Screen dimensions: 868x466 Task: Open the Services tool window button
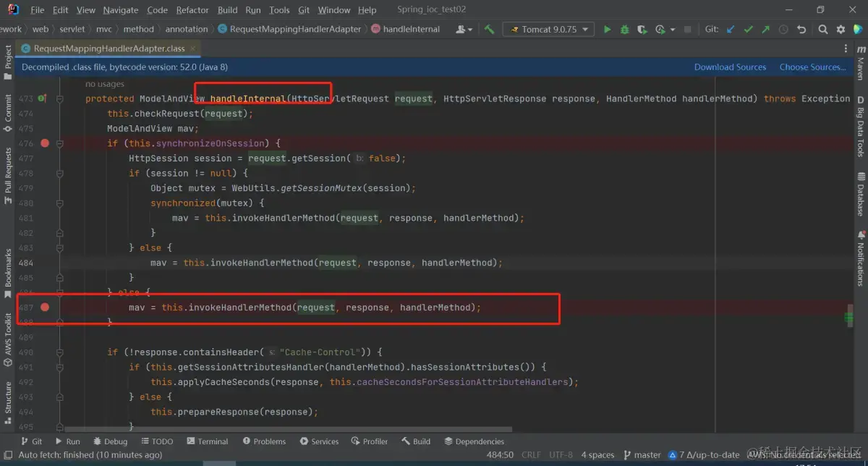319,441
